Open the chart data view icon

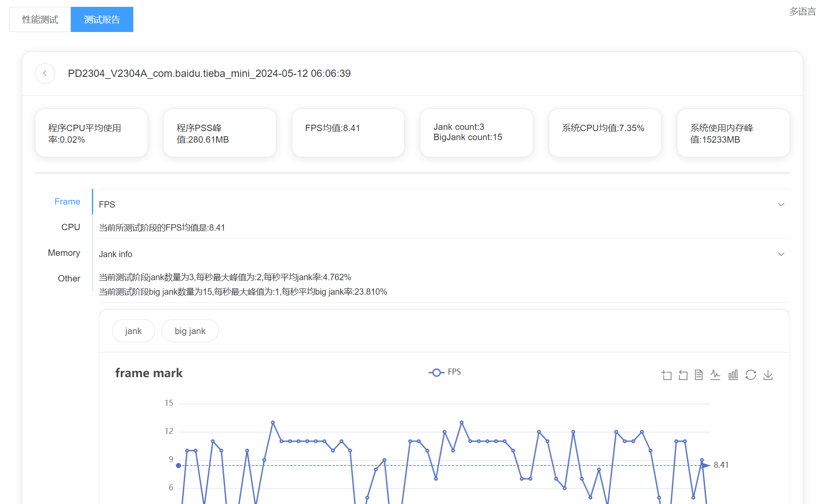699,375
